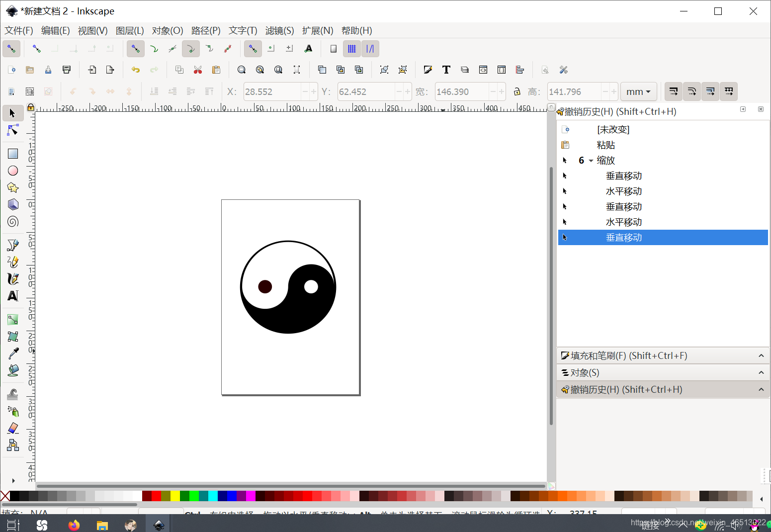Increase the X position value
The image size is (771, 532).
313,91
